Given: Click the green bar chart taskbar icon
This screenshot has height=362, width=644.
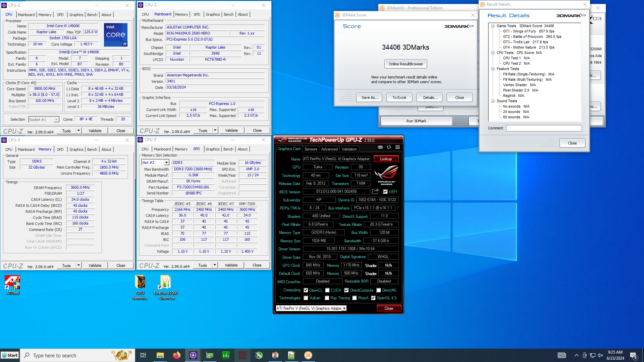Looking at the screenshot, I should pyautogui.click(x=226, y=355).
